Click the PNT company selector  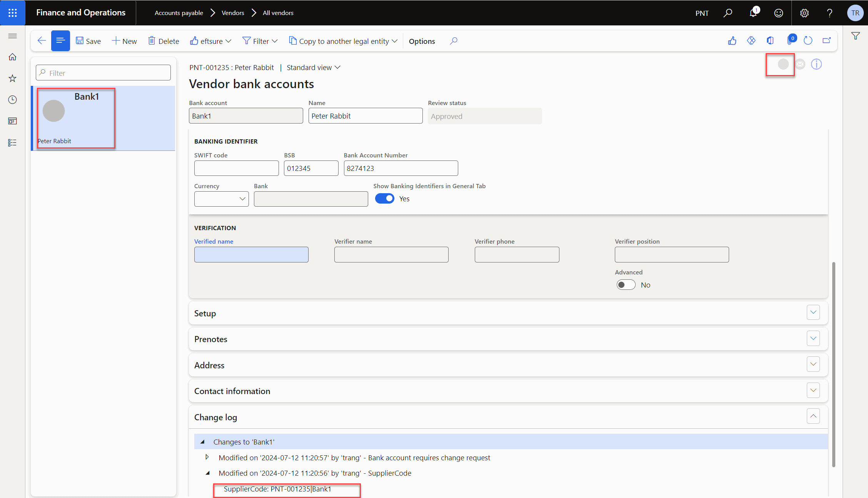click(x=702, y=13)
